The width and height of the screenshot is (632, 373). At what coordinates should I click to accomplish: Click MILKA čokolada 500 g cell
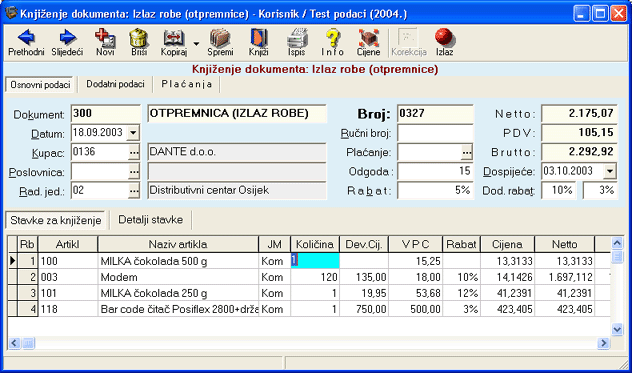(x=178, y=261)
